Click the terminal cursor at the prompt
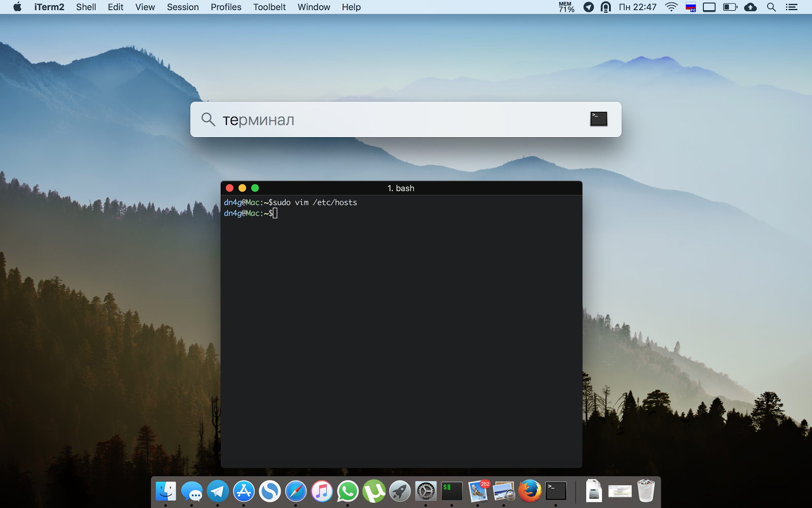The height and width of the screenshot is (508, 812). coord(275,213)
